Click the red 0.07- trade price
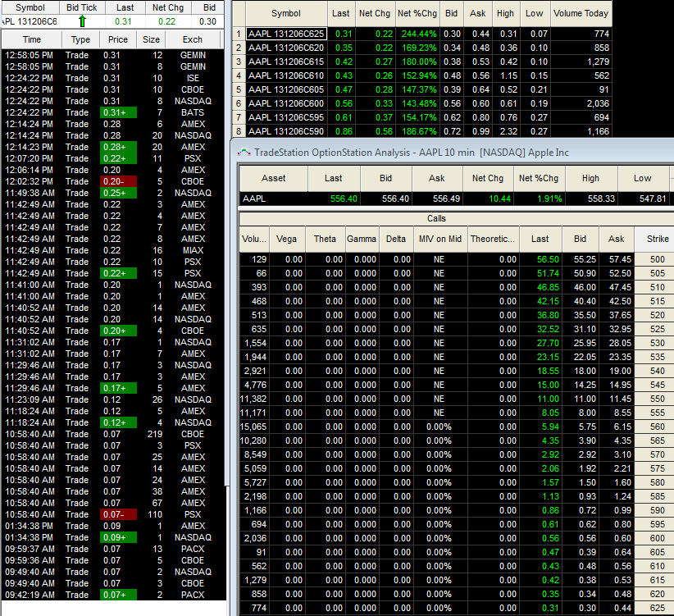 pos(118,514)
